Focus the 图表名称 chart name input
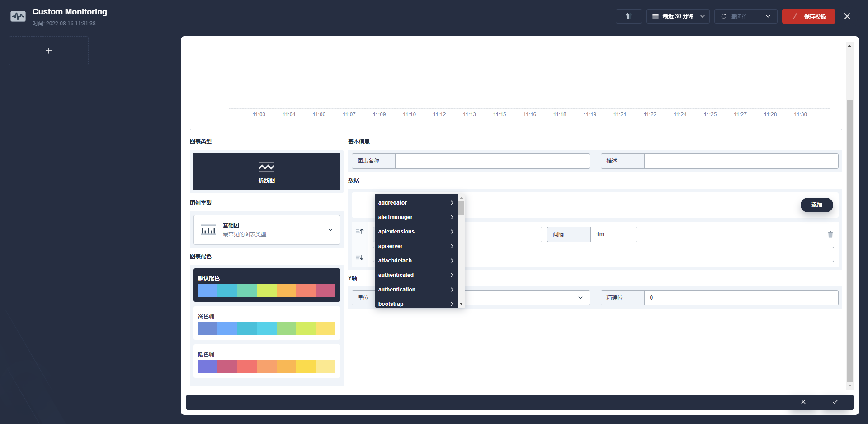This screenshot has height=424, width=868. tap(492, 161)
